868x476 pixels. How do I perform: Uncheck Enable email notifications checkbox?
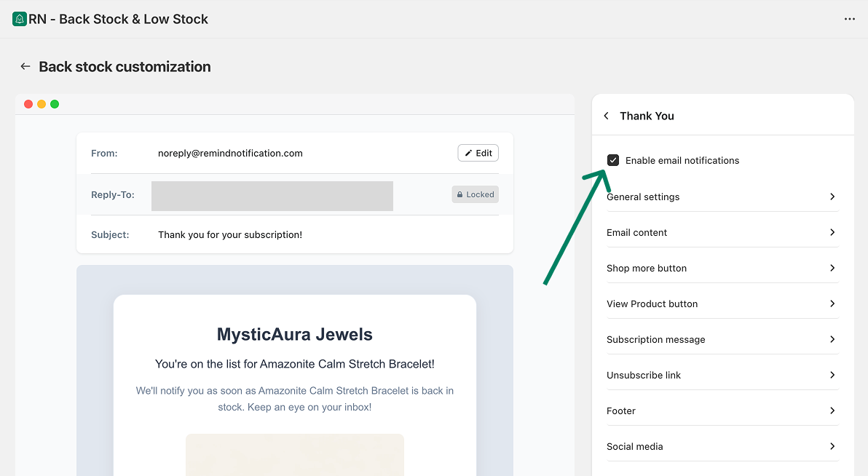pos(613,160)
